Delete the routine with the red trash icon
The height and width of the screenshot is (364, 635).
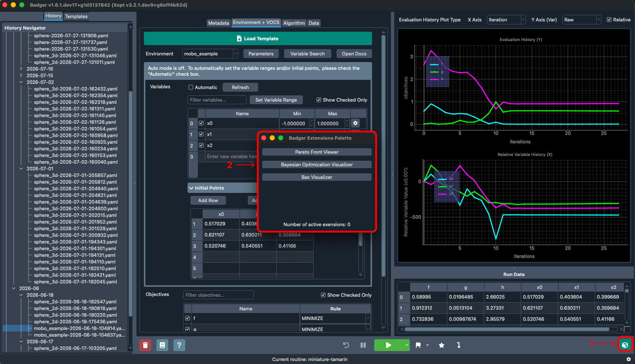(x=145, y=345)
